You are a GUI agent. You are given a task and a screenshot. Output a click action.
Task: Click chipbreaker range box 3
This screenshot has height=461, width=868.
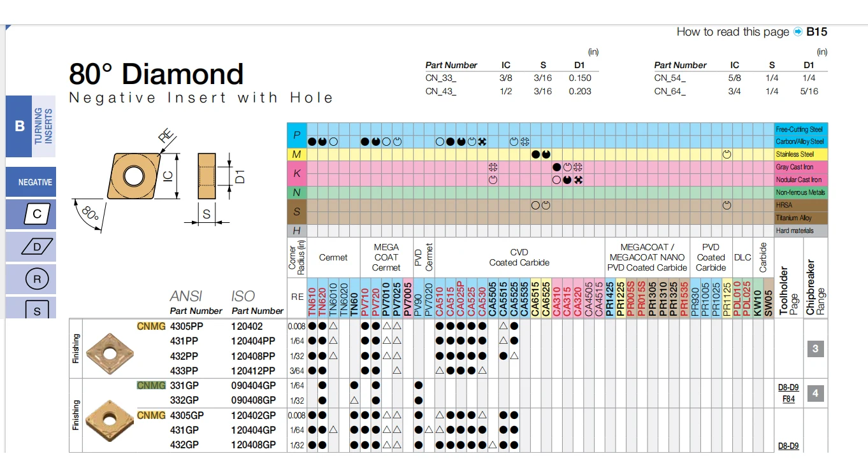tap(816, 348)
